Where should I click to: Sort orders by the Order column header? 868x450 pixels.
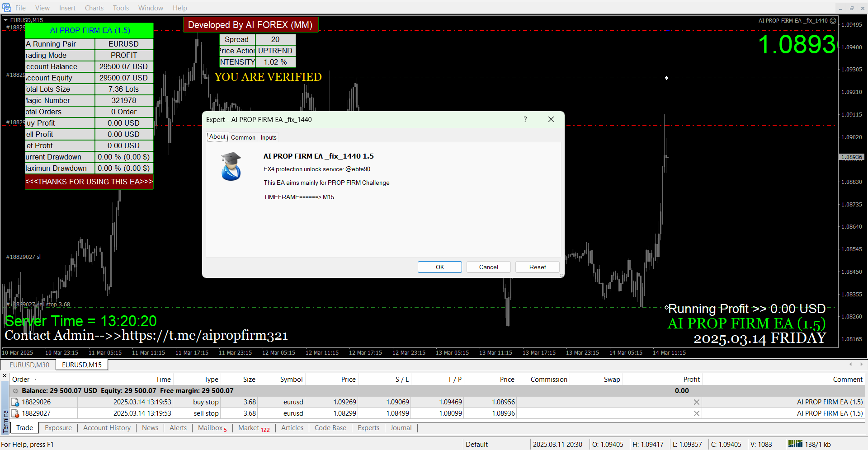point(21,380)
